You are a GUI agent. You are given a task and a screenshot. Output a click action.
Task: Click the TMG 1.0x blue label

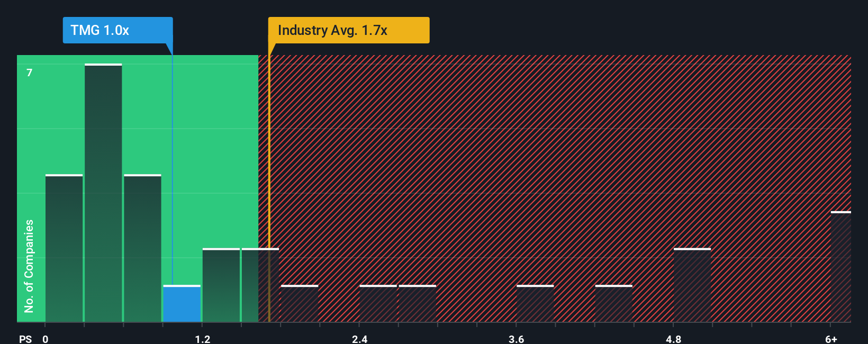pyautogui.click(x=117, y=30)
